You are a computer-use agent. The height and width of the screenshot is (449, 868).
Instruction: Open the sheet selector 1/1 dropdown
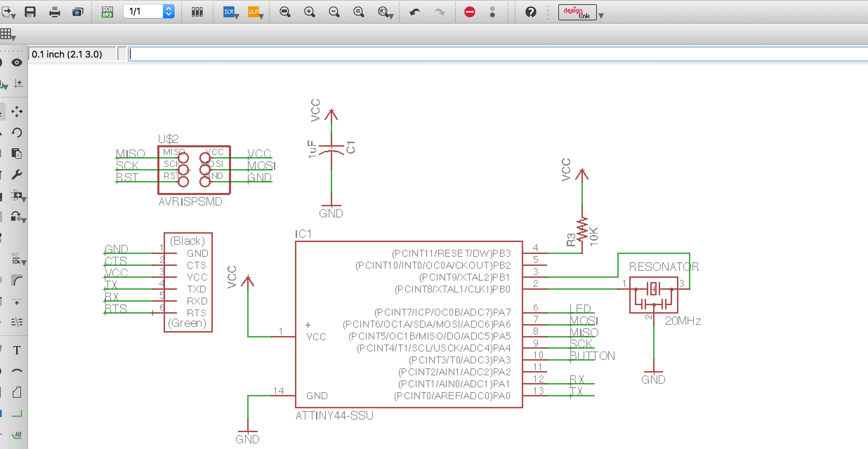[x=169, y=12]
